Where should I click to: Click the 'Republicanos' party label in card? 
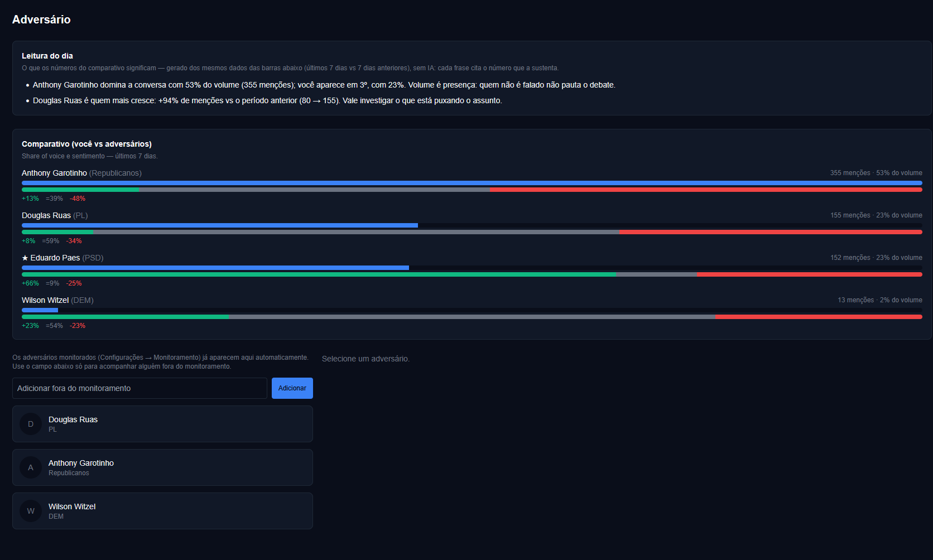(69, 473)
